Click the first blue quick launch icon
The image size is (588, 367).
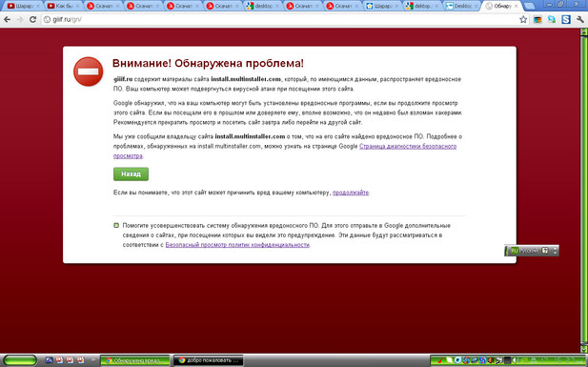click(49, 360)
